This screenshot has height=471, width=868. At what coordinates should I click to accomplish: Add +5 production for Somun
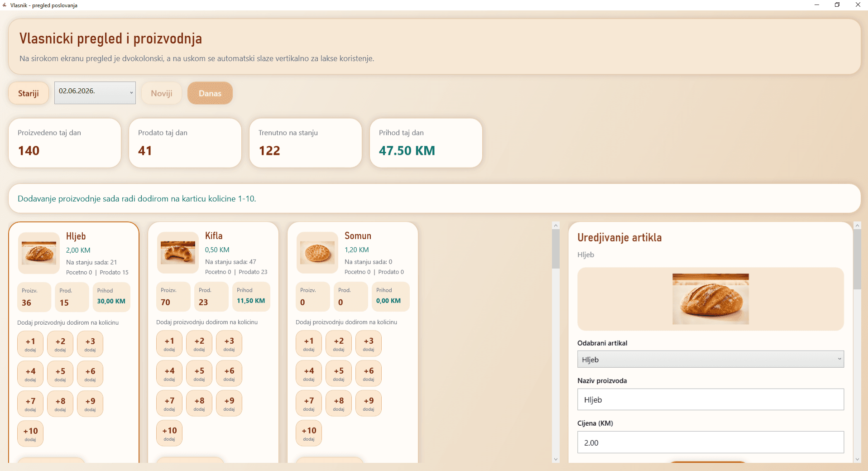click(339, 374)
